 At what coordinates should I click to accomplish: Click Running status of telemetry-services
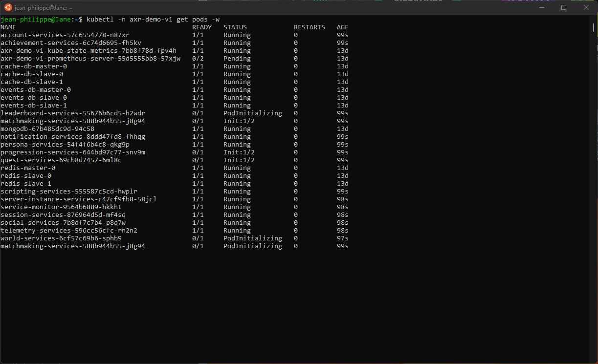click(x=237, y=231)
